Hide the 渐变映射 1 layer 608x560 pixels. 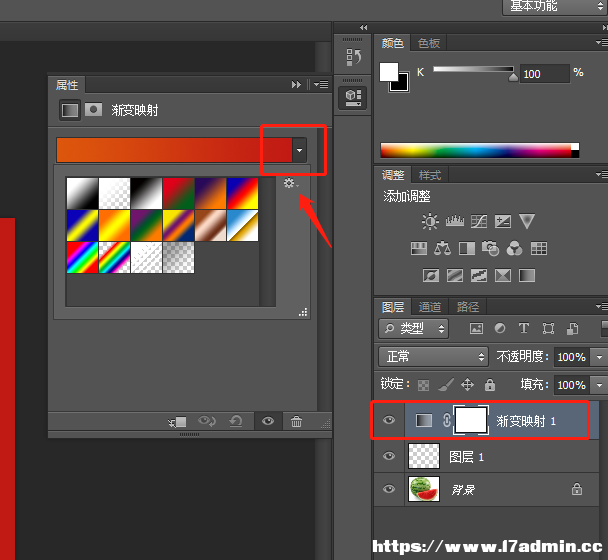pyautogui.click(x=389, y=420)
